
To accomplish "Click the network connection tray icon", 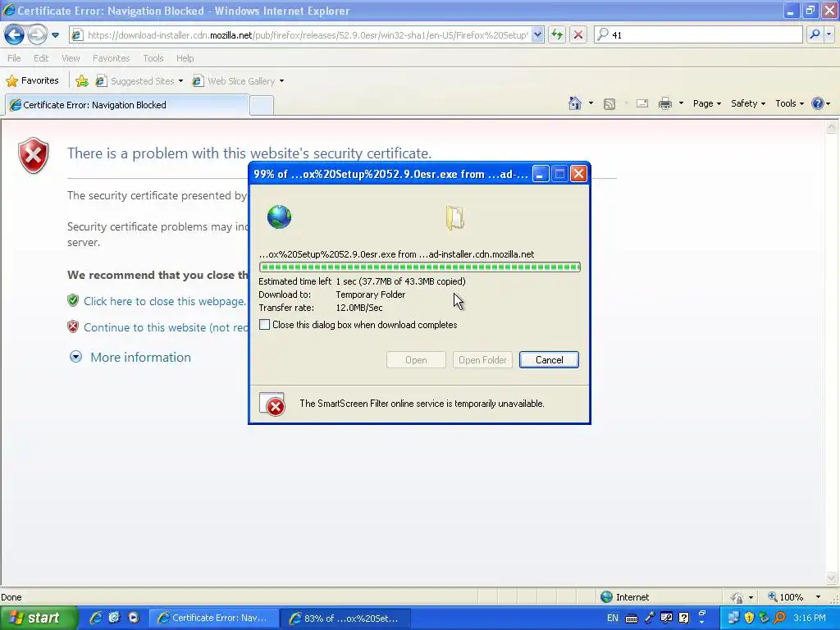I will 733,619.
